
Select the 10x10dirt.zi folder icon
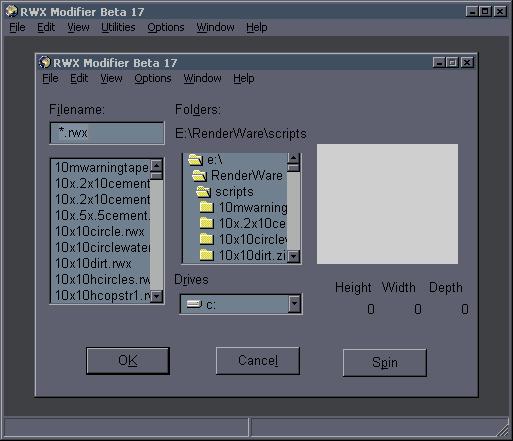point(207,255)
